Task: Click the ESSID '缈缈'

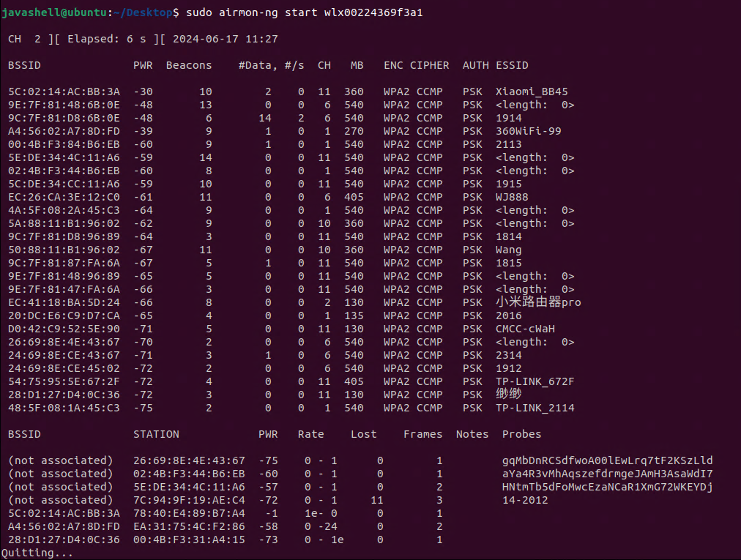Action: click(x=508, y=394)
